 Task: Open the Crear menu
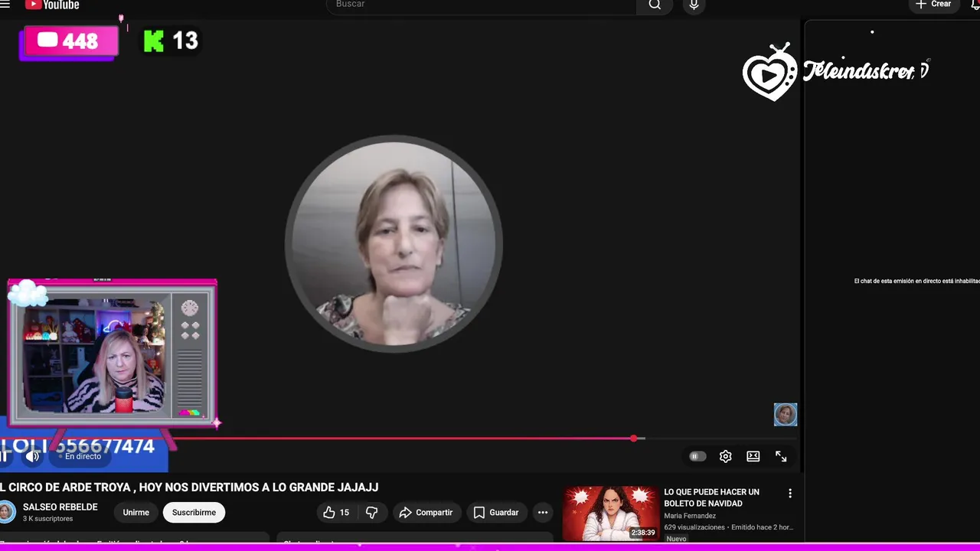[x=933, y=5]
